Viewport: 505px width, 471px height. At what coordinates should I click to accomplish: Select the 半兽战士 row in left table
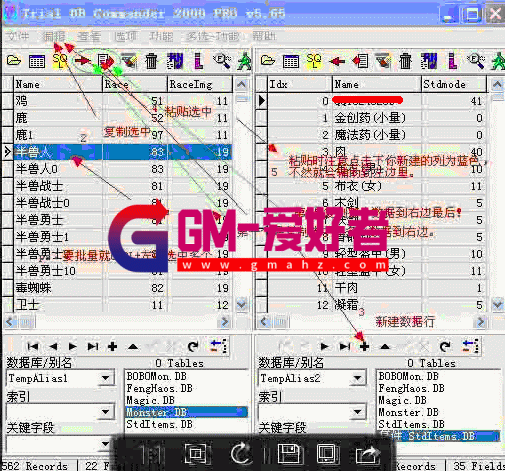point(123,186)
